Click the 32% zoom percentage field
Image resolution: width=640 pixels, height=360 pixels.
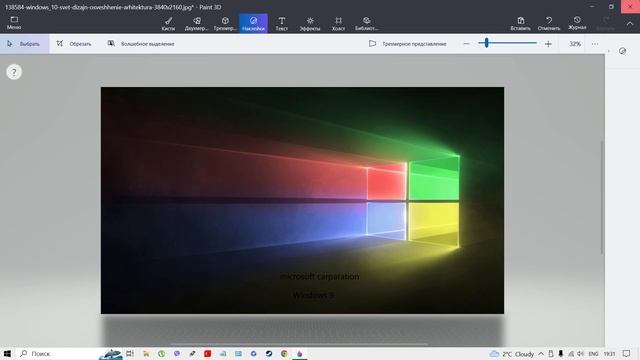click(575, 44)
